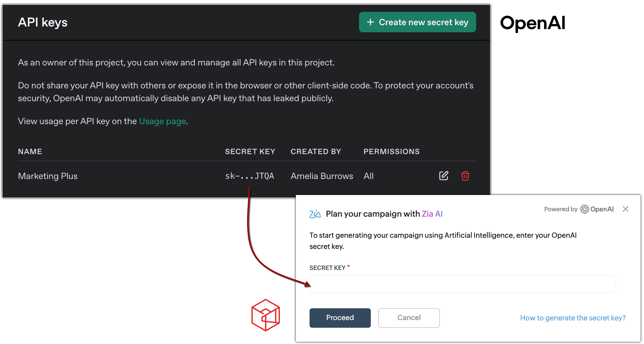Click the CREATED BY column header

point(316,152)
